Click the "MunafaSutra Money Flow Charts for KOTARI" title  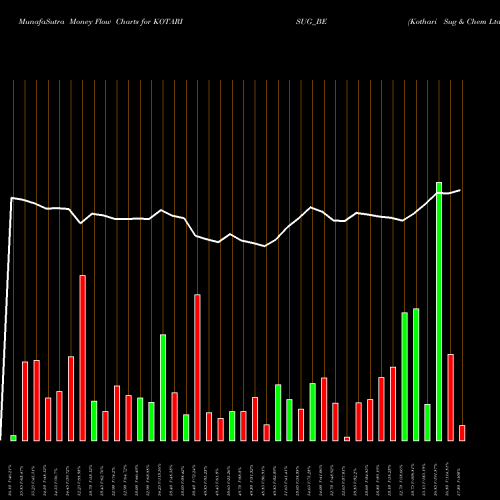pos(101,22)
